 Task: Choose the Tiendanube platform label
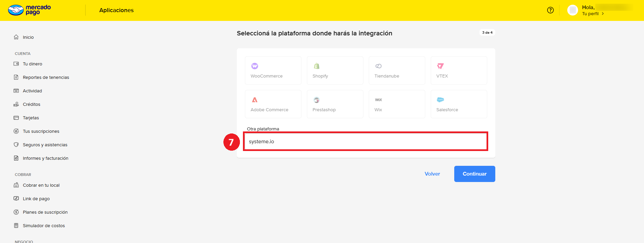pyautogui.click(x=387, y=76)
